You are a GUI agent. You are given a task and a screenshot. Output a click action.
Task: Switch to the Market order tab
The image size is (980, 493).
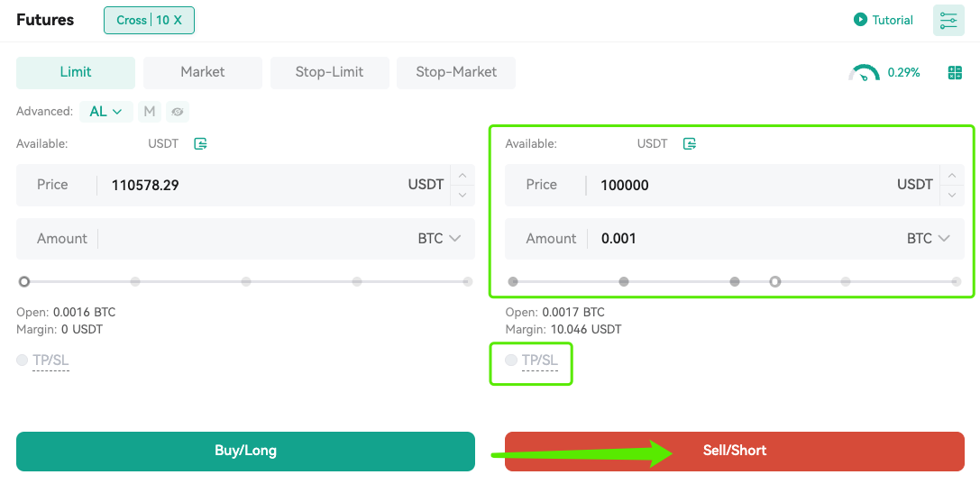click(203, 72)
